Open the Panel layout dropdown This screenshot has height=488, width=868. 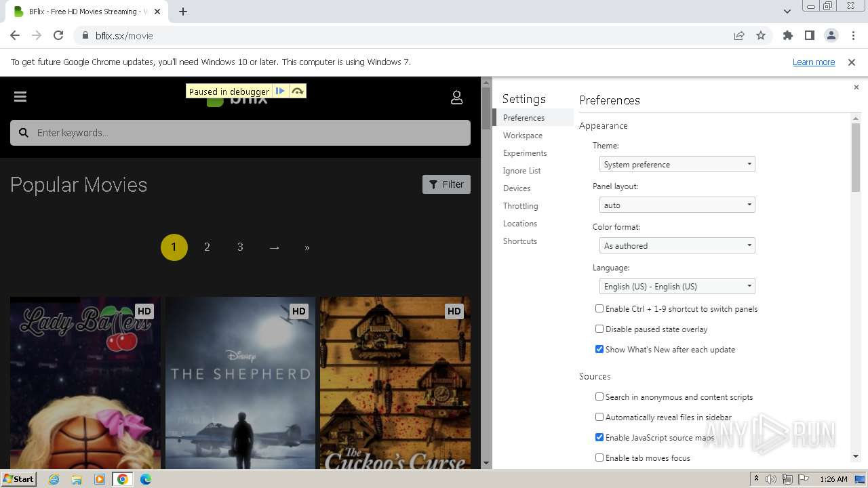pos(677,205)
